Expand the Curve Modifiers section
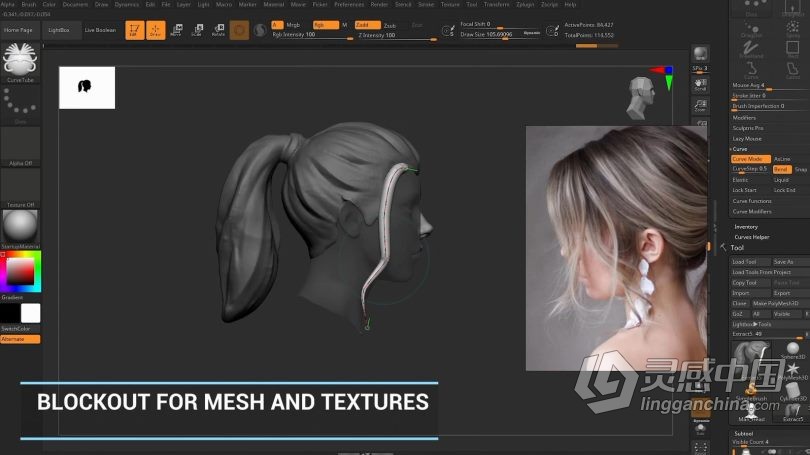The width and height of the screenshot is (810, 455). [752, 212]
